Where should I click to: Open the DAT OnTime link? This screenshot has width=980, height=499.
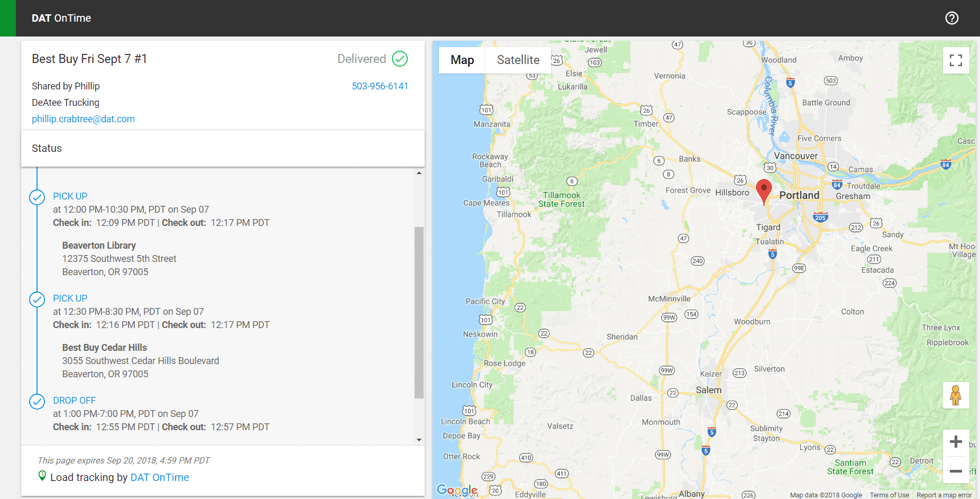coord(160,477)
